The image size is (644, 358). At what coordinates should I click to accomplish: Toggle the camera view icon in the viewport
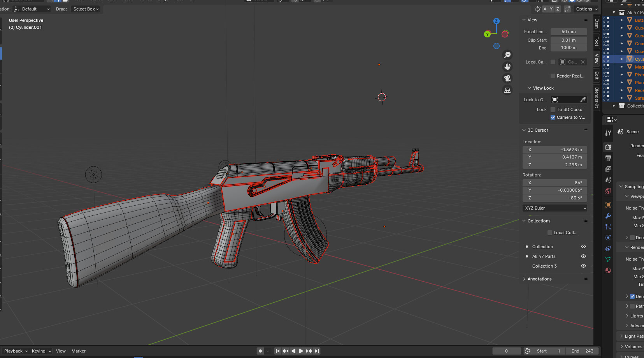(507, 78)
